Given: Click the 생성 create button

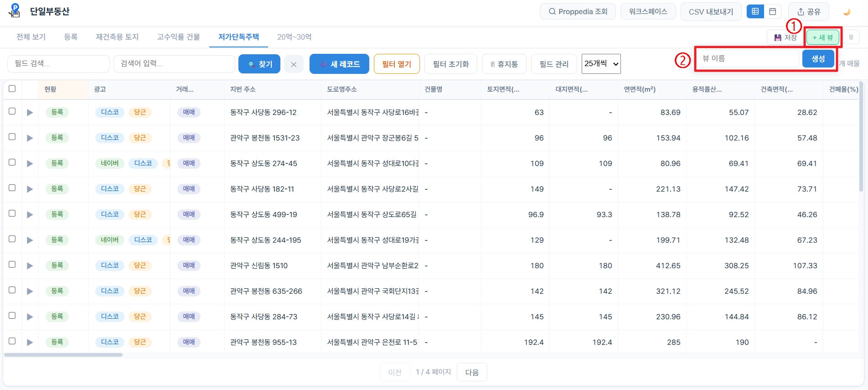Looking at the screenshot, I should click(818, 59).
